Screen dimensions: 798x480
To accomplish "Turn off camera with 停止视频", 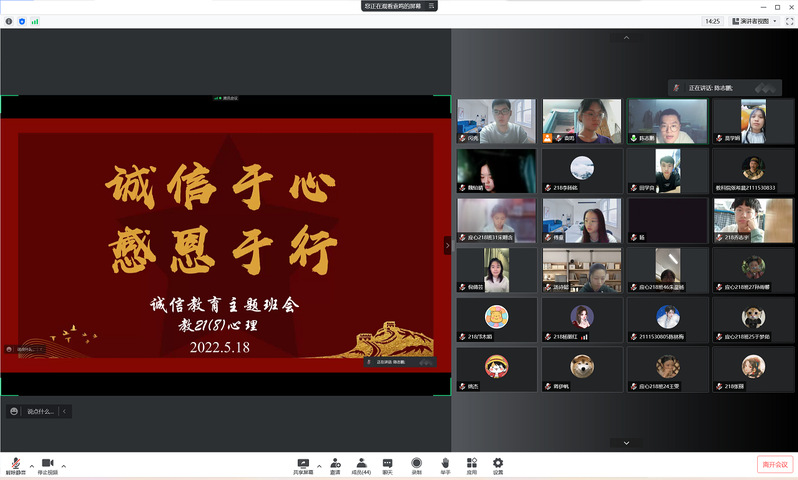I will coord(47,465).
